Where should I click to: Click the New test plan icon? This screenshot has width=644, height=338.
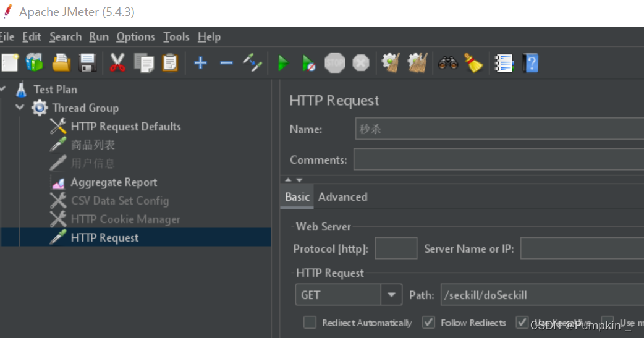pyautogui.click(x=10, y=63)
